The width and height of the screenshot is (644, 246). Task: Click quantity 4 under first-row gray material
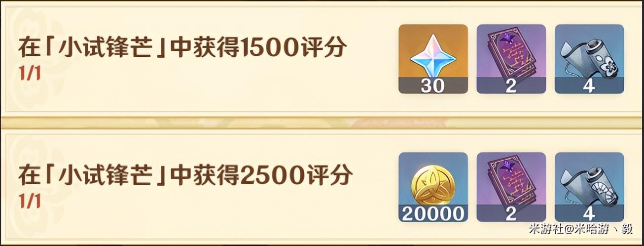point(589,86)
